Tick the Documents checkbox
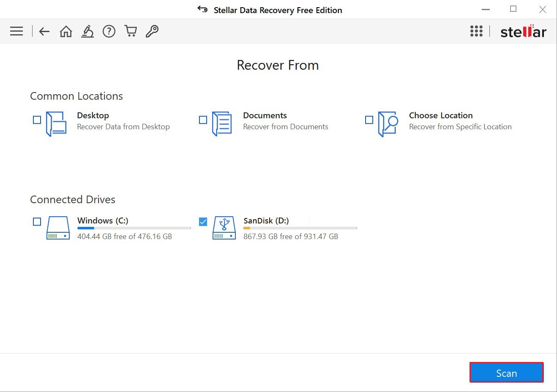 (x=203, y=120)
